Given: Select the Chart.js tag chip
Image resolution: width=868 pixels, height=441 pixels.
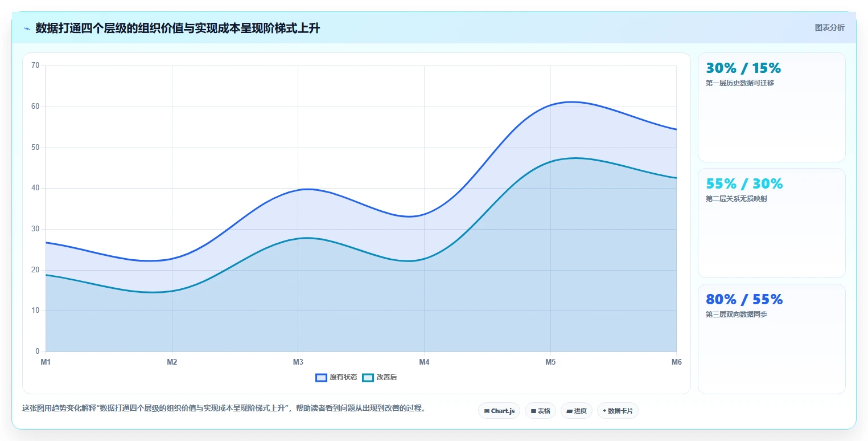Looking at the screenshot, I should pos(499,411).
